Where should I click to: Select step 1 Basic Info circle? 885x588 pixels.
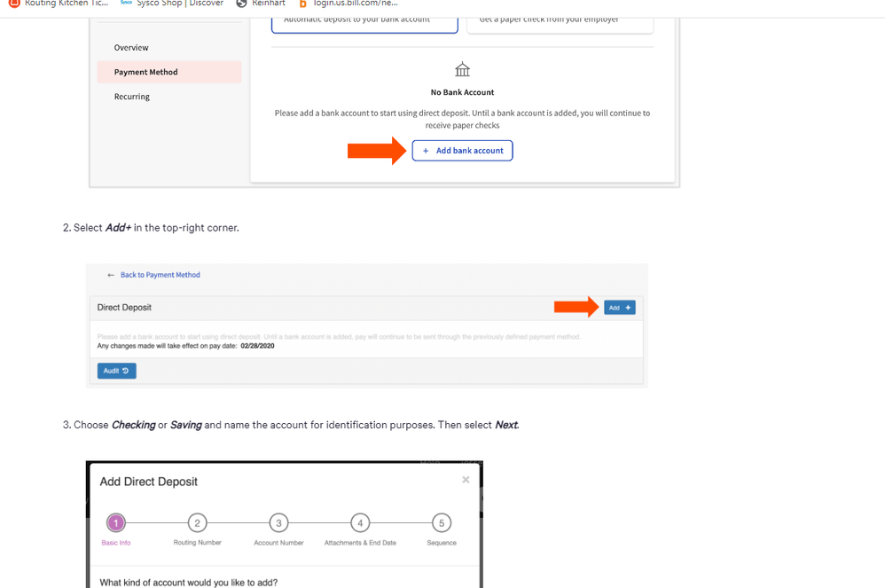[116, 523]
